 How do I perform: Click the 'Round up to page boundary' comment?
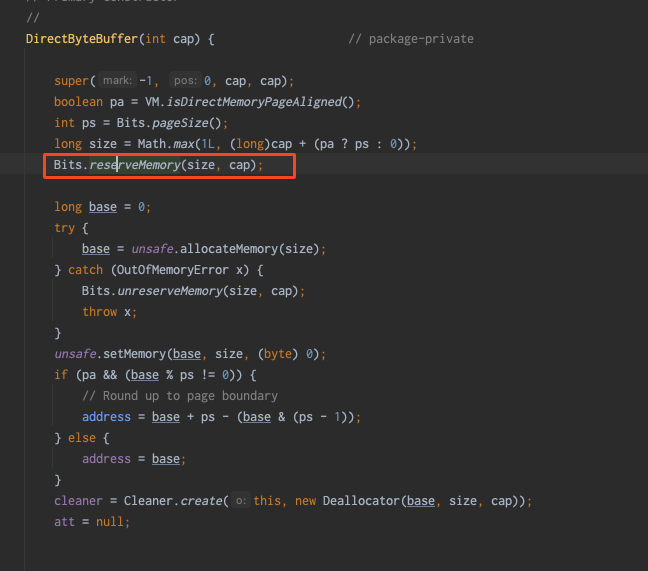(x=180, y=396)
